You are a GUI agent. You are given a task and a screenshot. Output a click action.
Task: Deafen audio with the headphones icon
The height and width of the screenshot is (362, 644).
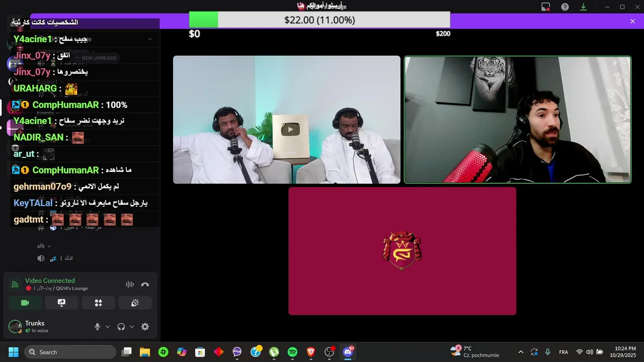[121, 327]
